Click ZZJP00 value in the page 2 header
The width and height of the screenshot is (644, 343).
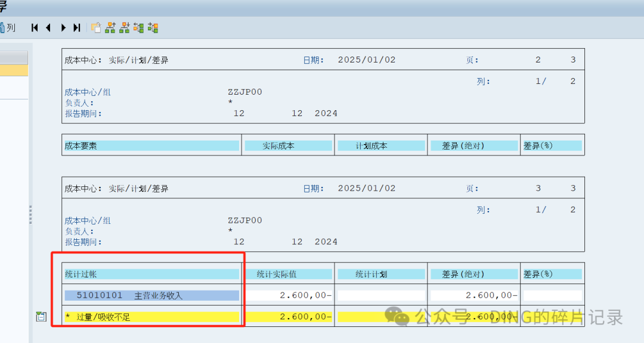pyautogui.click(x=245, y=92)
